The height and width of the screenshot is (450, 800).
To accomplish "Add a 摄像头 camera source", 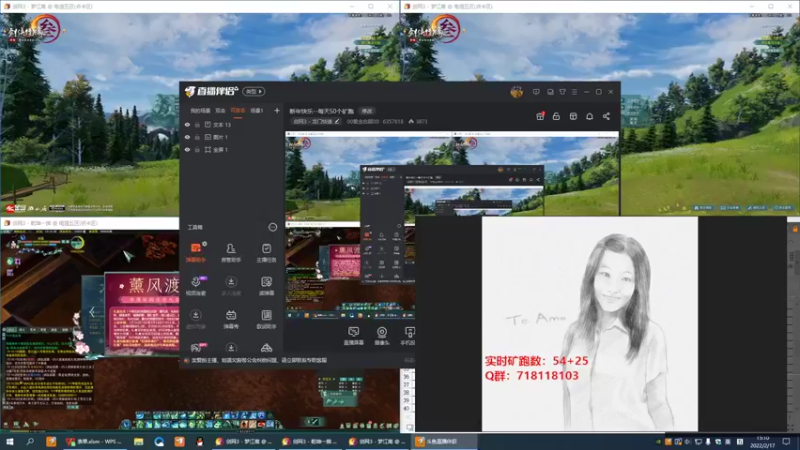I will pyautogui.click(x=382, y=336).
